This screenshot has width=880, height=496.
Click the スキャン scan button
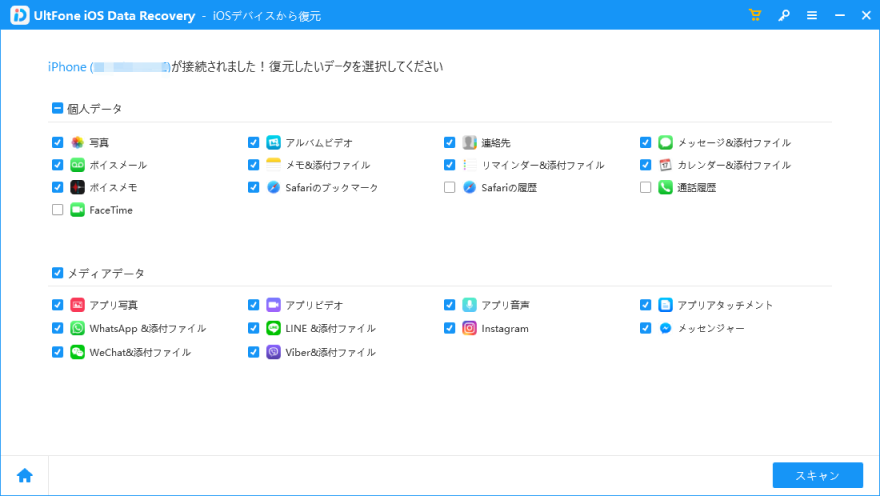[x=818, y=475]
